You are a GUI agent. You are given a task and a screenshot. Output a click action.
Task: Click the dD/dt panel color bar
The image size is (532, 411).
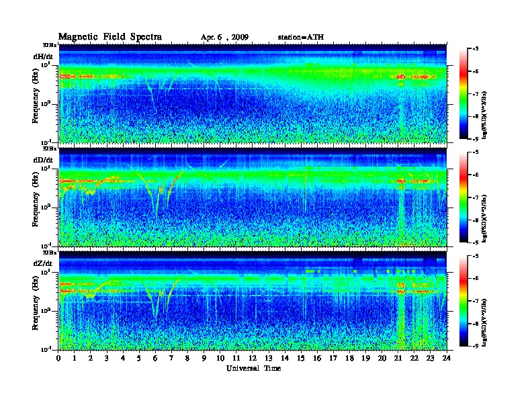click(463, 197)
